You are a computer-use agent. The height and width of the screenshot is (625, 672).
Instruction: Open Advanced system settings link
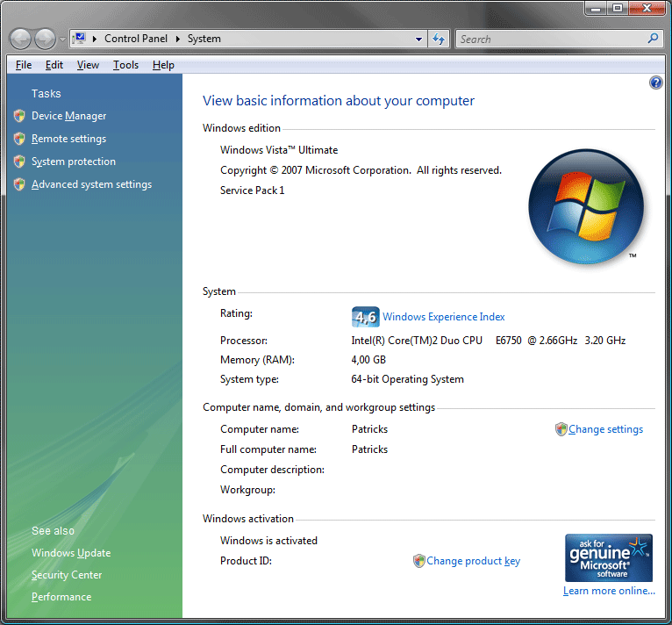pyautogui.click(x=91, y=184)
